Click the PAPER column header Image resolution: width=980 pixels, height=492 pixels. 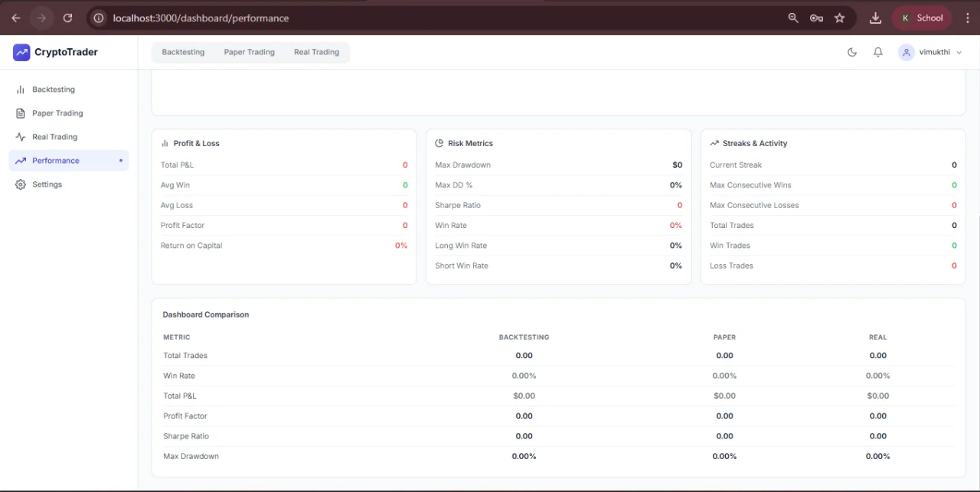point(724,337)
